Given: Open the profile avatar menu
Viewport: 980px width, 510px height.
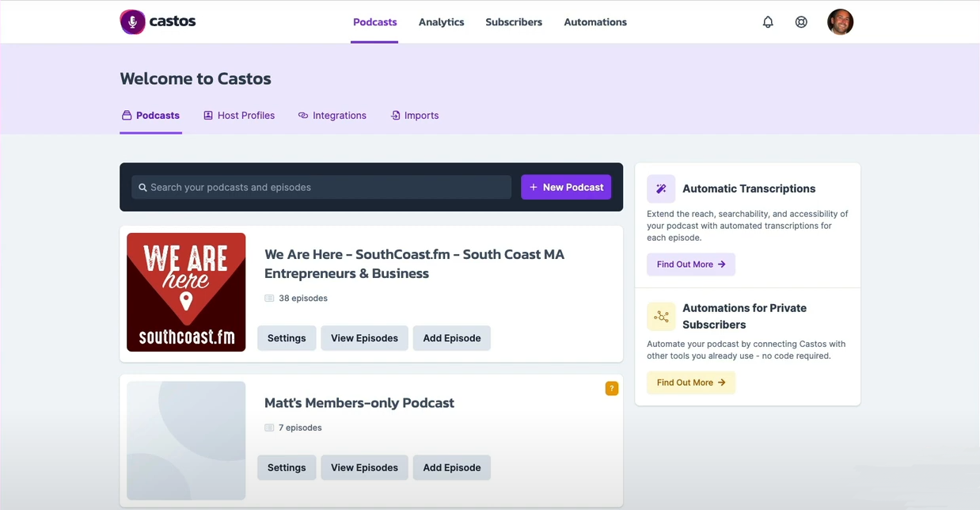Looking at the screenshot, I should [x=840, y=21].
